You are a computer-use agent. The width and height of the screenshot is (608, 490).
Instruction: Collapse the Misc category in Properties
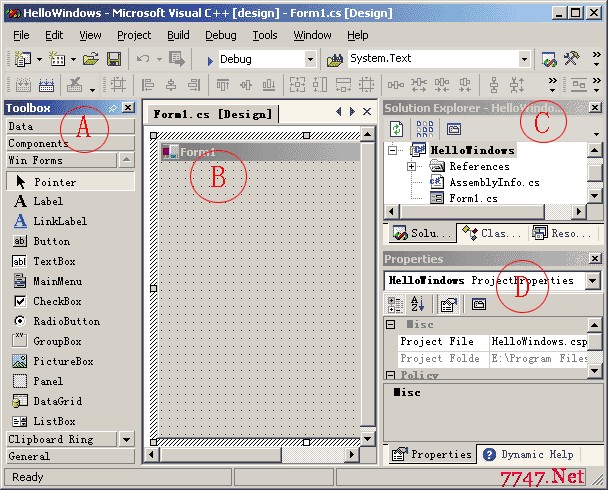[391, 324]
